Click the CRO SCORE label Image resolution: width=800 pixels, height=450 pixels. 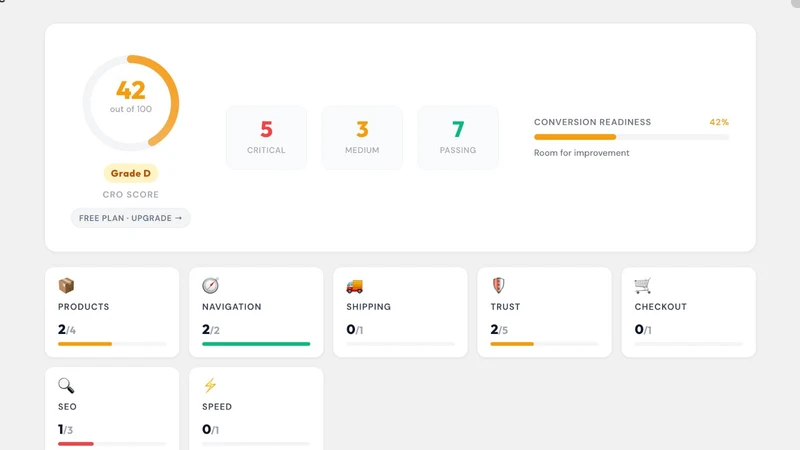(x=131, y=194)
